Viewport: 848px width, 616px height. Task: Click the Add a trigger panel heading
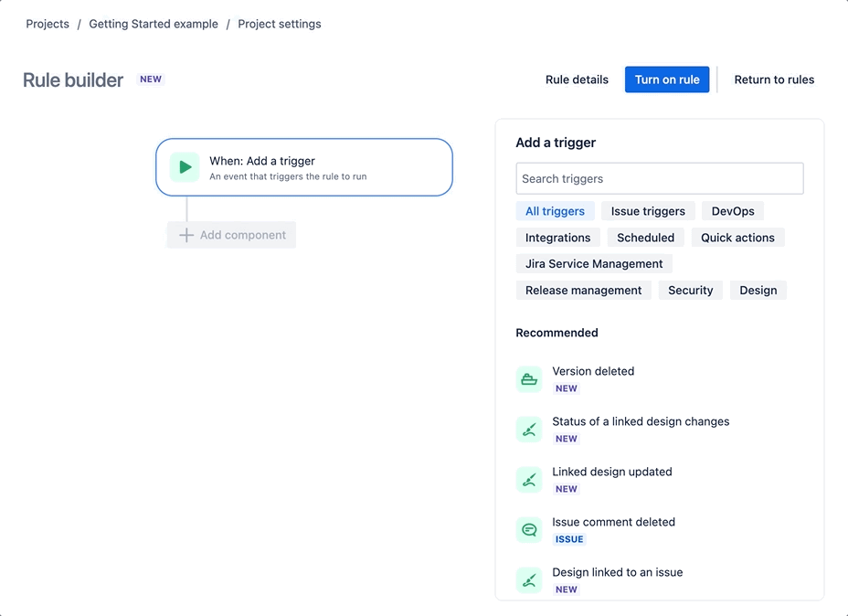click(x=556, y=143)
